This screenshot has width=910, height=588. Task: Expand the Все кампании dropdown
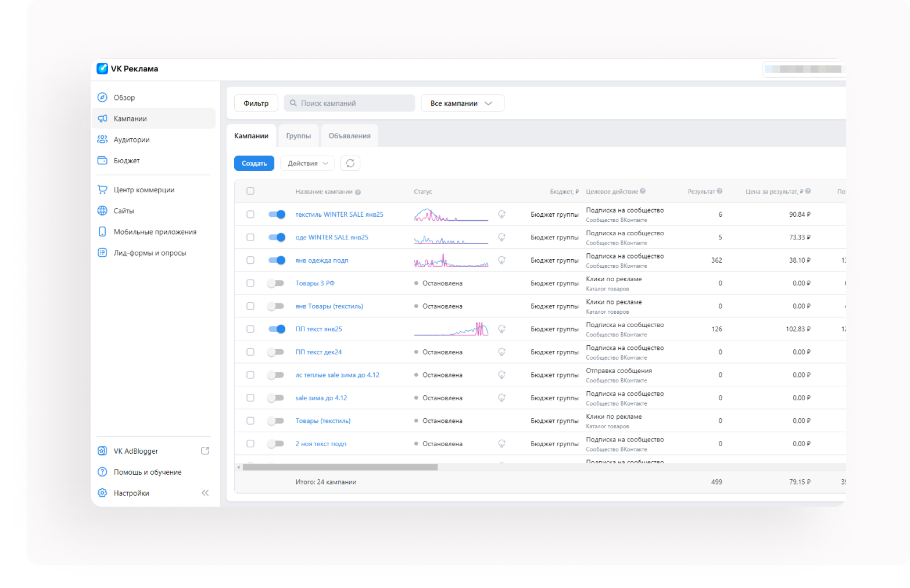point(462,103)
